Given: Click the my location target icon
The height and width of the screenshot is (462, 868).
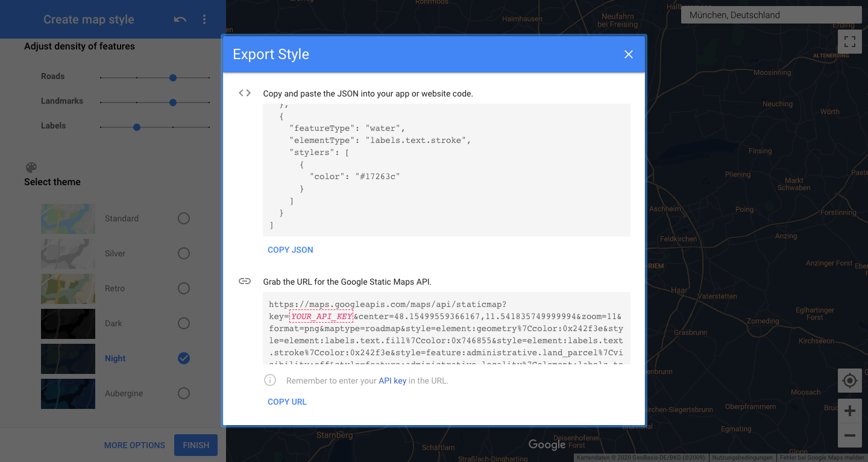Looking at the screenshot, I should [849, 381].
